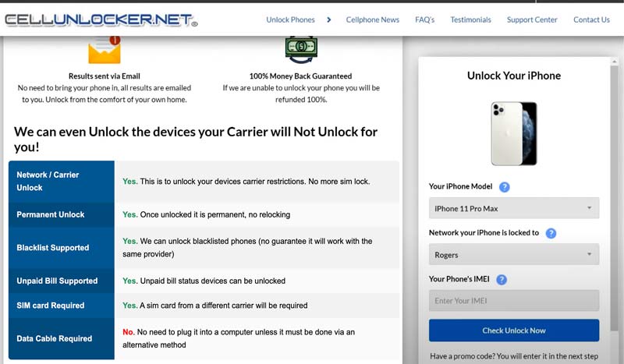The width and height of the screenshot is (624, 364).
Task: Open the FAQ's page
Action: point(424,19)
